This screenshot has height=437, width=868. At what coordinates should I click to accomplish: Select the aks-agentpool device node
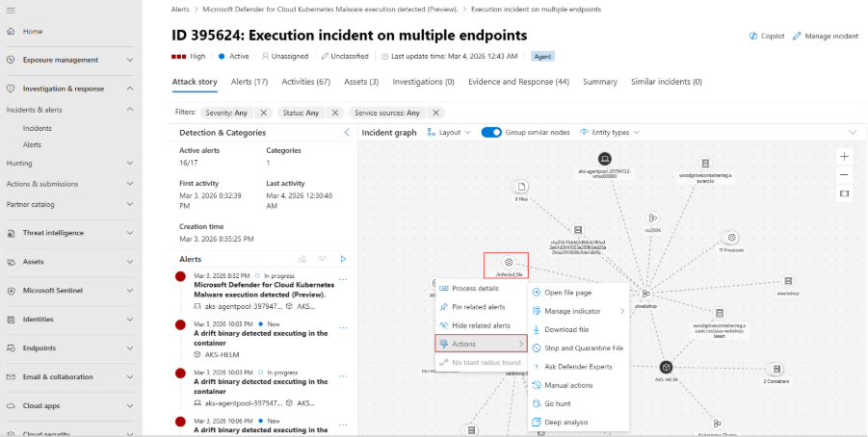click(x=604, y=160)
